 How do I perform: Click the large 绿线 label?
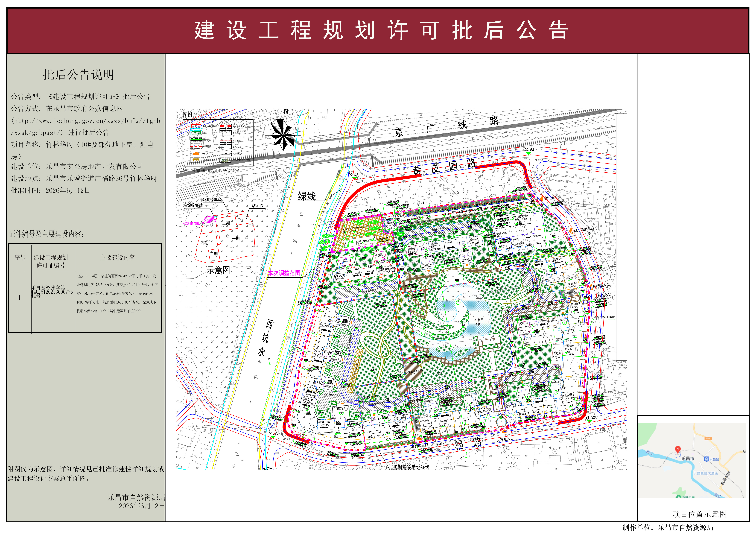point(307,196)
